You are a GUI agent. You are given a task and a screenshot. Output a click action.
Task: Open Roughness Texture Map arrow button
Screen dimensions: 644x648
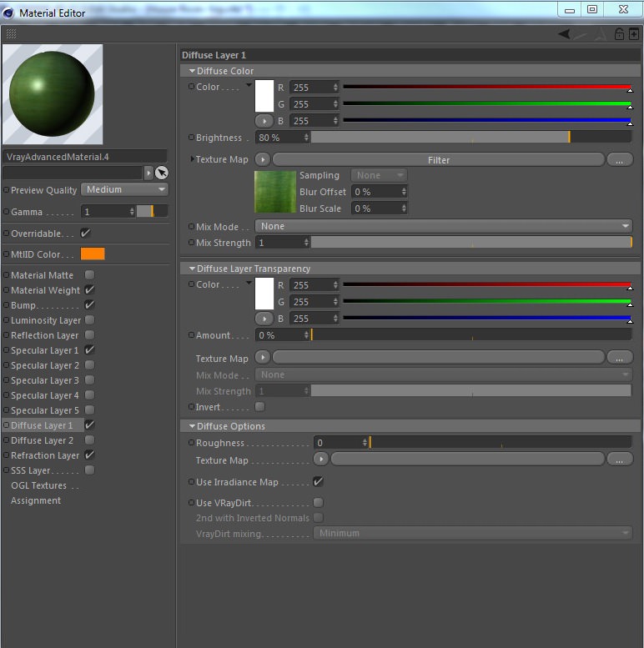coord(321,459)
